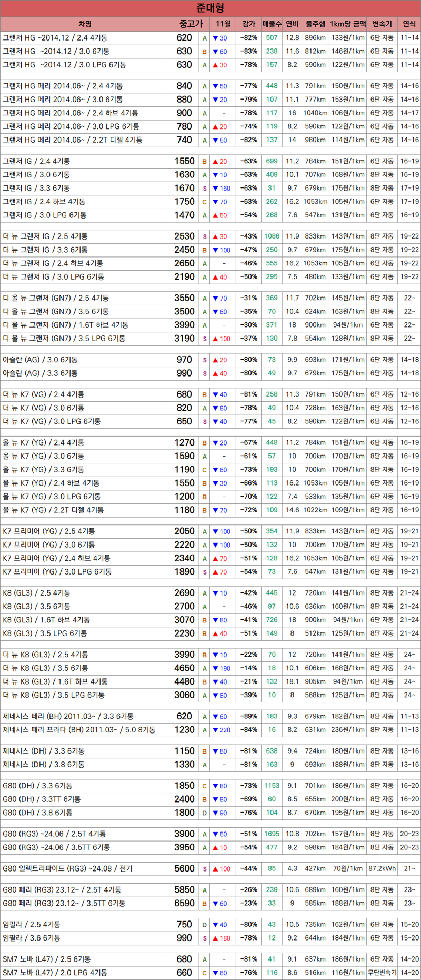Select the 매물수 column header

tap(272, 24)
